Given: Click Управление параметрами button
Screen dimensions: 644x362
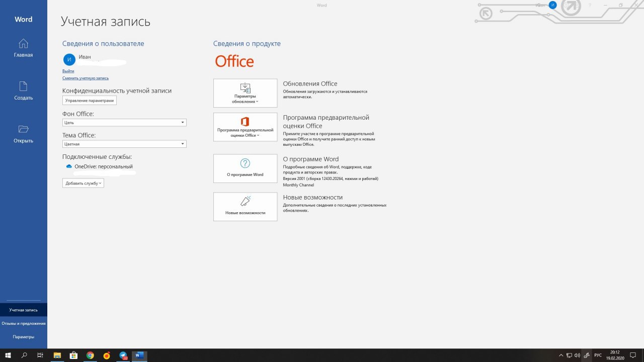Looking at the screenshot, I should [x=90, y=101].
